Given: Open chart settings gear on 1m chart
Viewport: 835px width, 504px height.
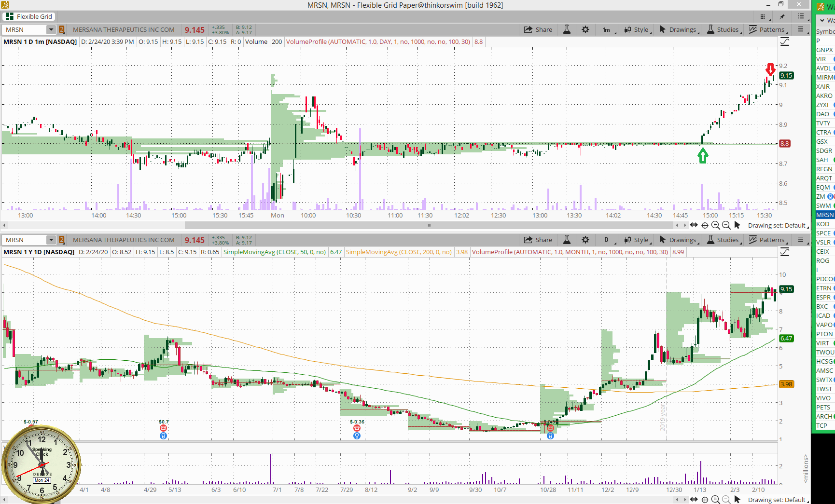Looking at the screenshot, I should (x=585, y=29).
